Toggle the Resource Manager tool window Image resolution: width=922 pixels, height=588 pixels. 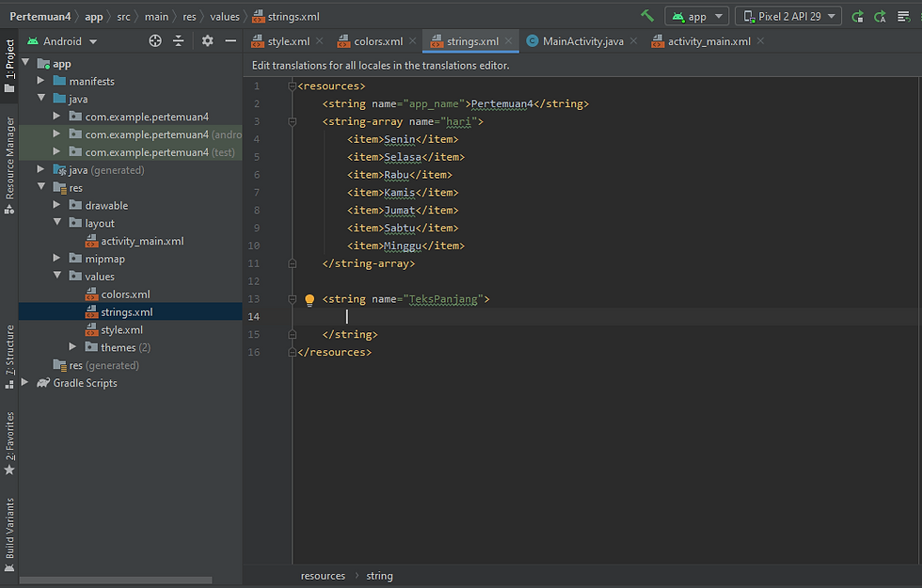(x=9, y=166)
